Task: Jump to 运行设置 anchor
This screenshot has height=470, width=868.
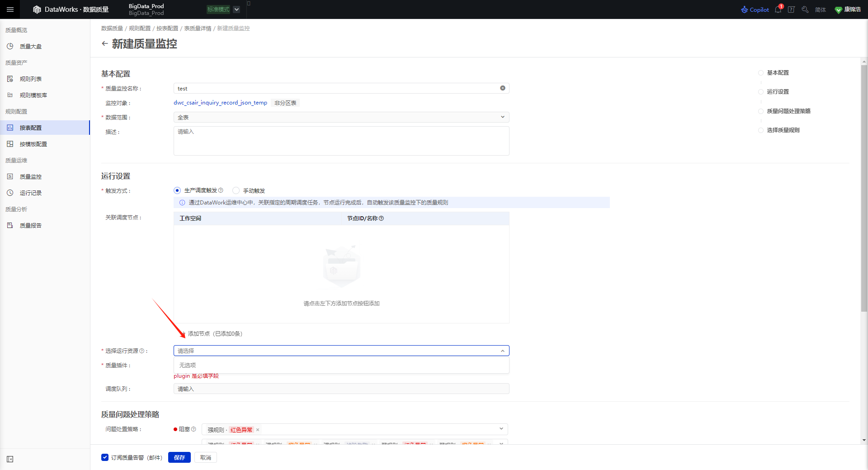Action: (x=778, y=92)
